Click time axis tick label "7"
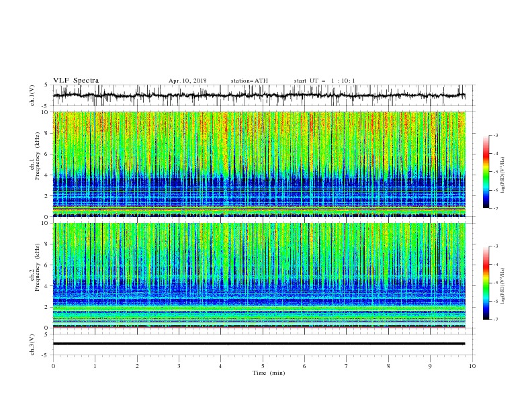 (347, 366)
